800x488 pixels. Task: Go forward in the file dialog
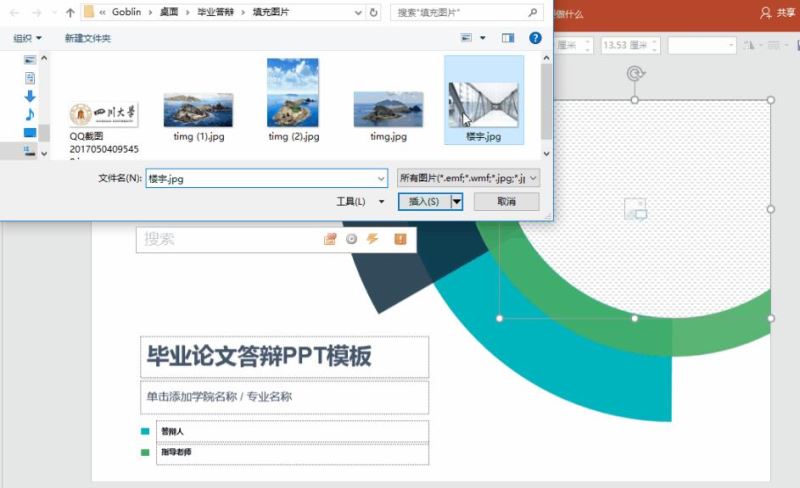pos(37,13)
